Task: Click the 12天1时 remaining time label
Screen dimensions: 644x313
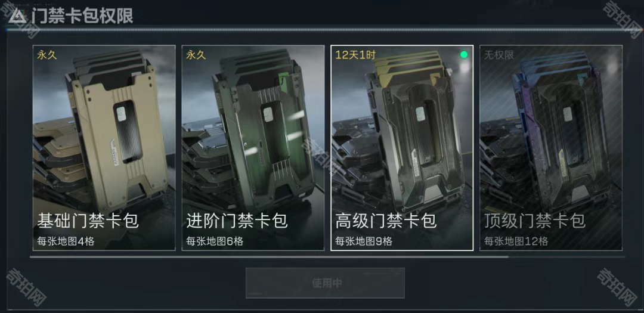Action: [x=355, y=55]
